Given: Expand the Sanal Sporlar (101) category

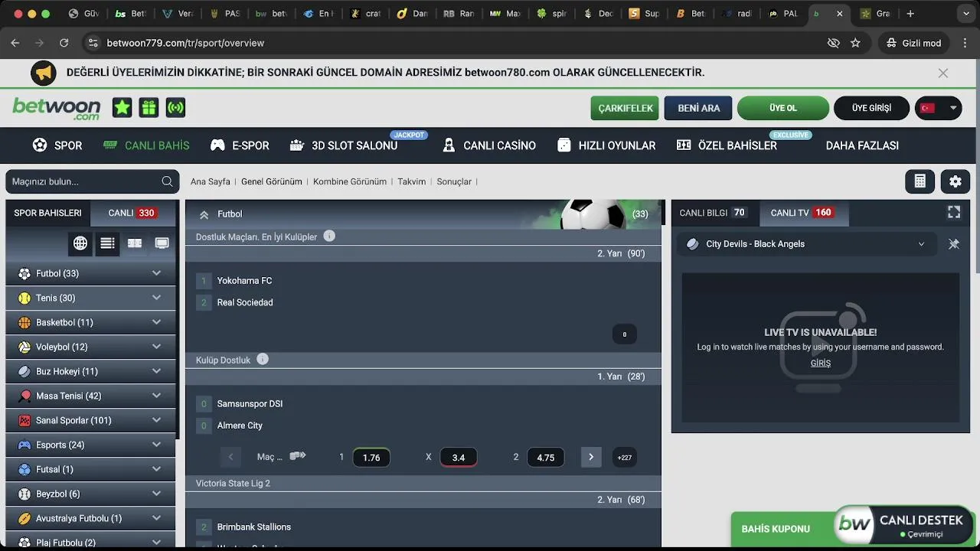Looking at the screenshot, I should [x=90, y=420].
